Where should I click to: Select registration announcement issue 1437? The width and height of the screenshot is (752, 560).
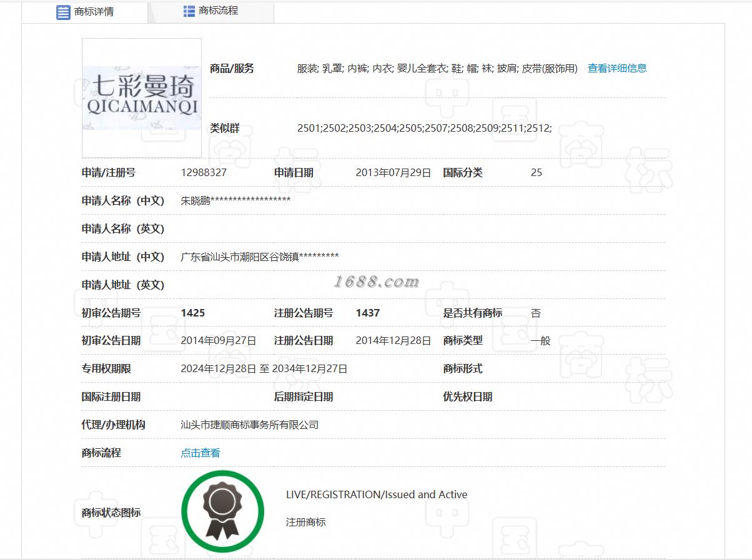(368, 313)
